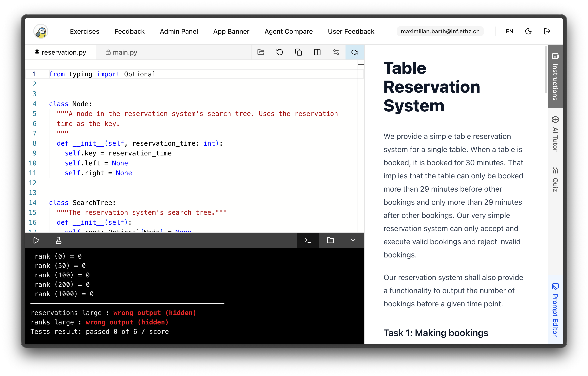Open the Exercises page
This screenshot has width=588, height=376.
[x=84, y=31]
